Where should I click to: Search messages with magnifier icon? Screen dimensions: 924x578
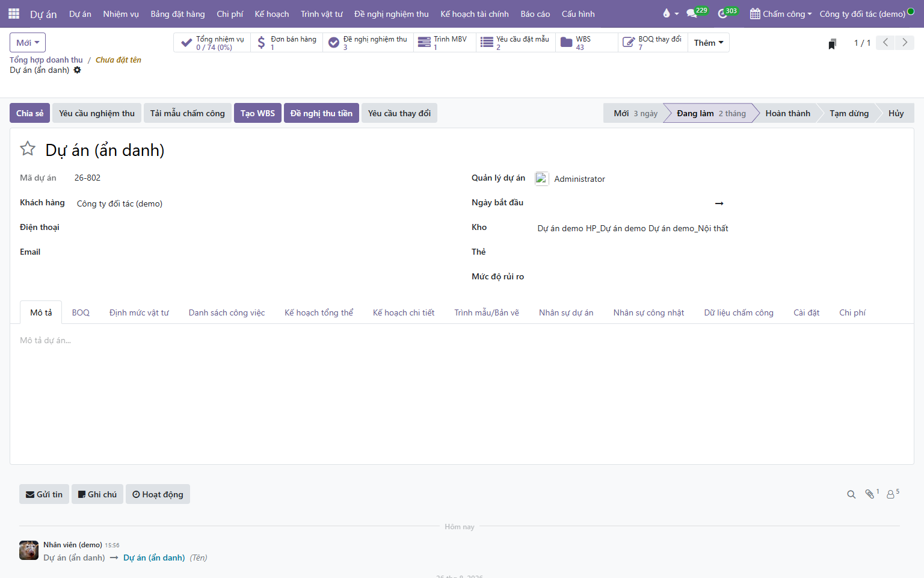tap(851, 494)
